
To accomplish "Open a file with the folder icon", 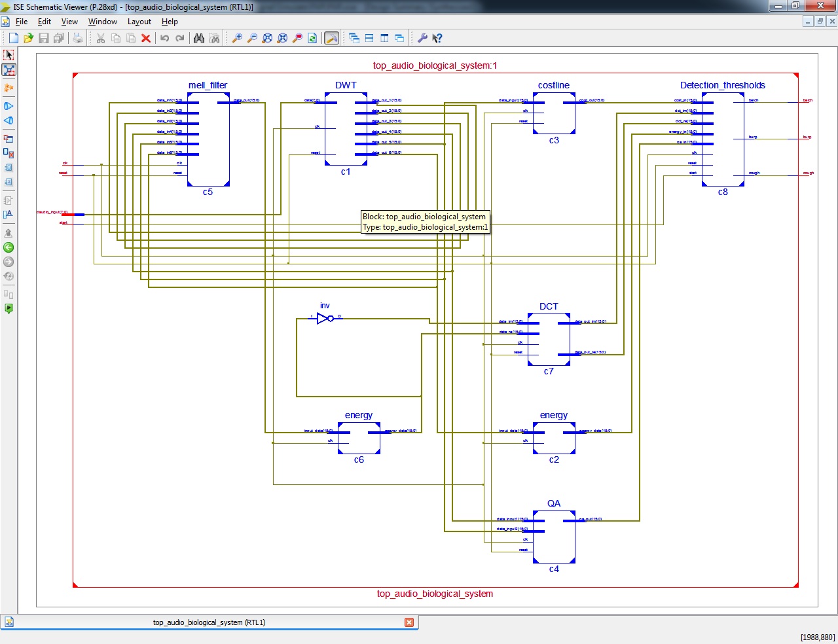I will (28, 39).
